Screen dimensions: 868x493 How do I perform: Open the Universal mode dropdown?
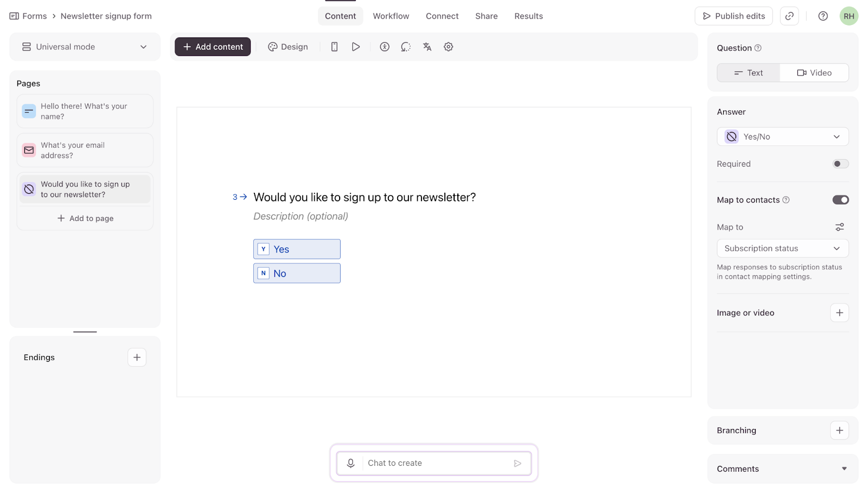click(85, 47)
